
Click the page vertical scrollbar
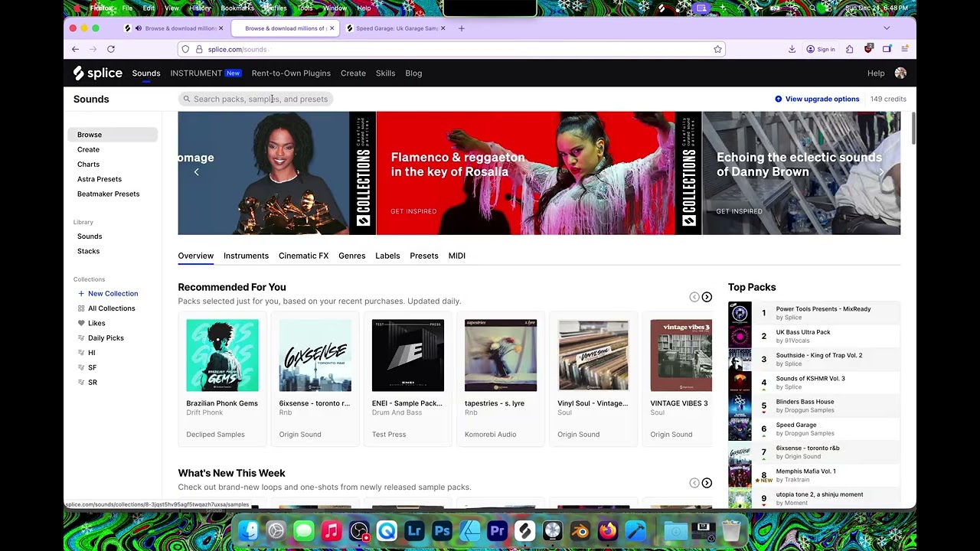click(x=913, y=128)
